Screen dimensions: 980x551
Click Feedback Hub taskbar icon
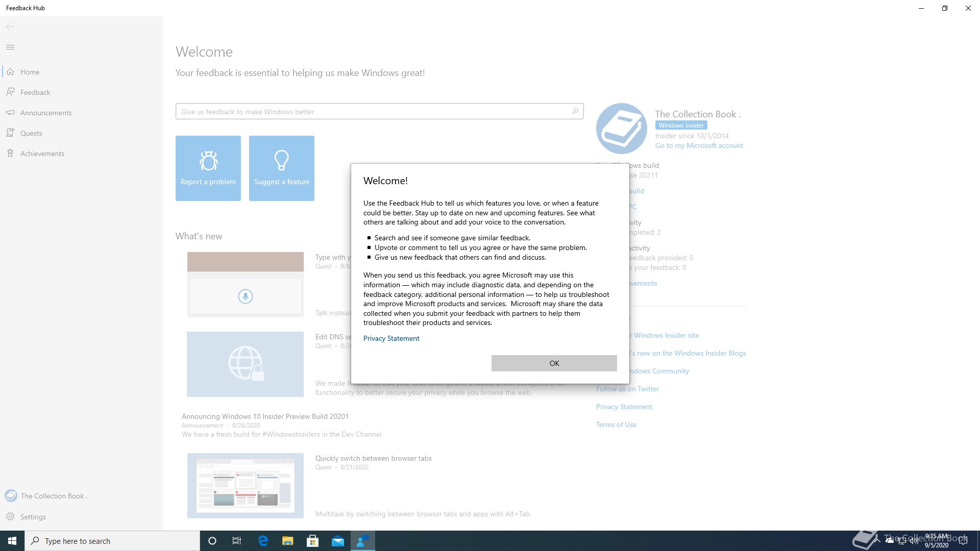pyautogui.click(x=363, y=541)
